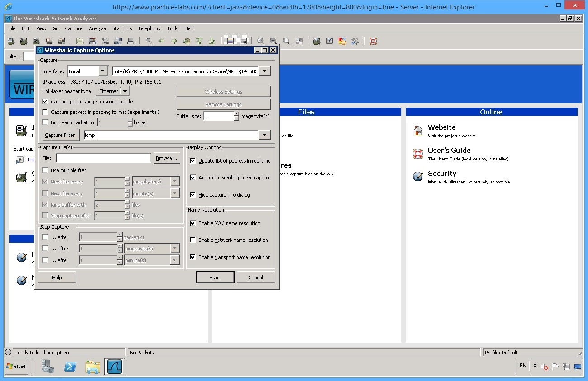This screenshot has width=588, height=381.
Task: Open the capture filter history dropdown arrow
Action: [264, 135]
